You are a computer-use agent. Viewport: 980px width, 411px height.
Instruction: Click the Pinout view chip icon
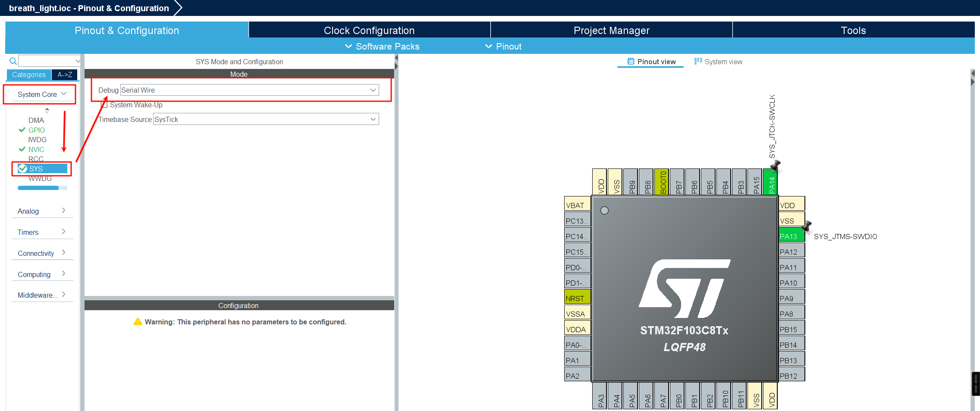631,62
